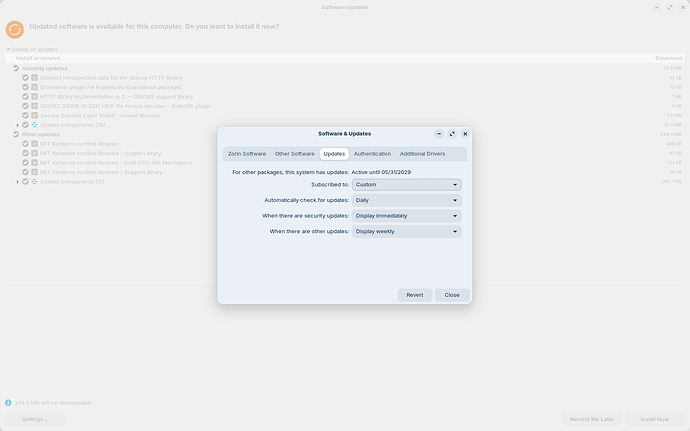Viewport: 690px width, 431px height.
Task: Open the Subscribed to dropdown
Action: point(406,184)
